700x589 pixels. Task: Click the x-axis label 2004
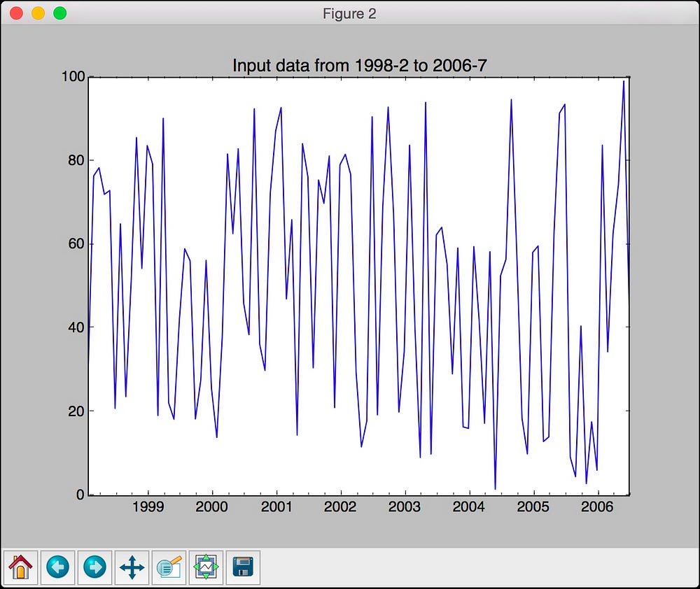469,507
